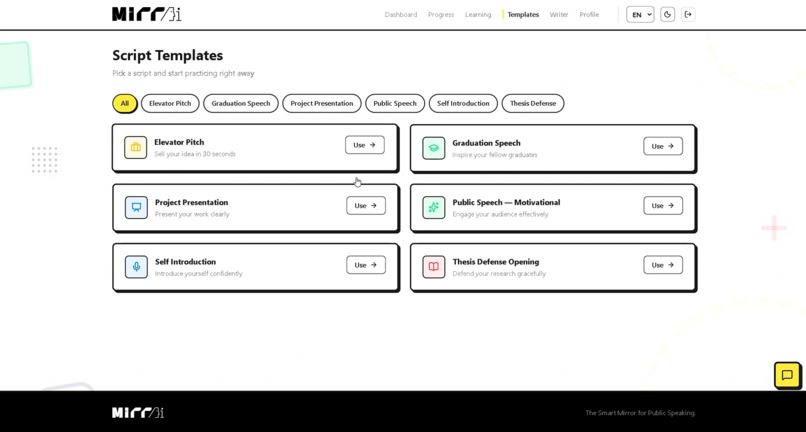Viewport: 806px width, 432px height.
Task: Click the logout icon in the header
Action: 688,14
